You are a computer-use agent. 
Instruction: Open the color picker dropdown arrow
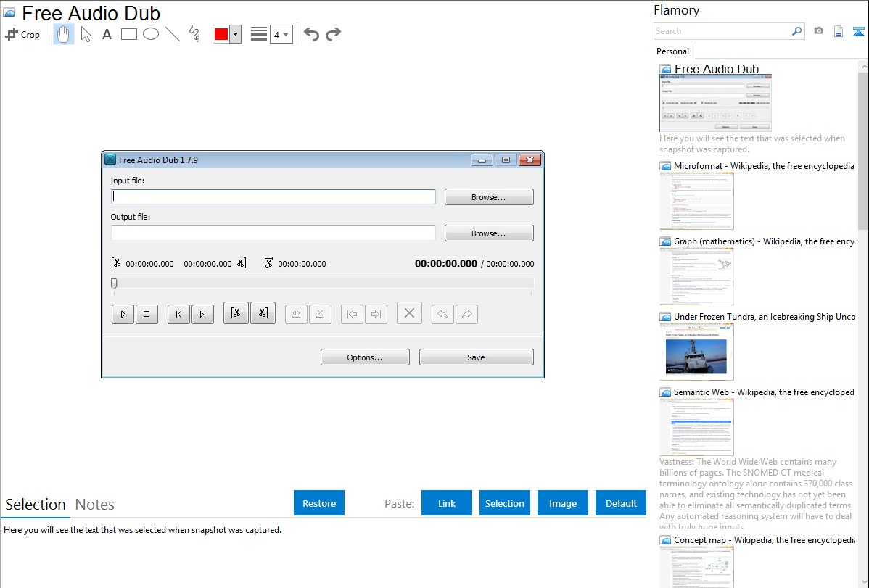click(235, 34)
